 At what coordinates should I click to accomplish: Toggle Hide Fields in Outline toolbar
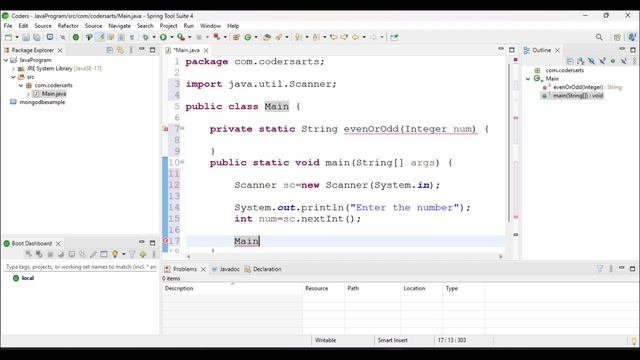click(x=591, y=61)
